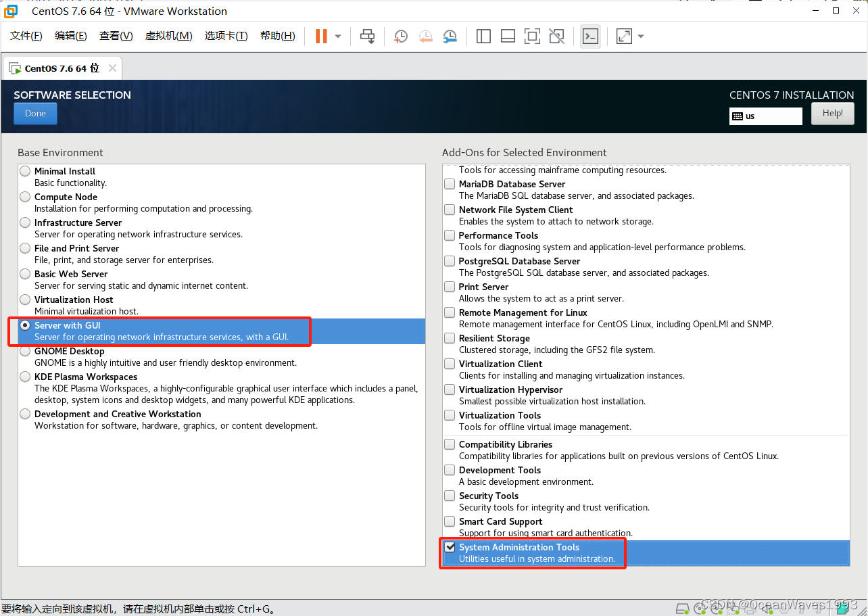The width and height of the screenshot is (868, 616).
Task: Select Development and Creative Workstation radio button
Action: pyautogui.click(x=25, y=414)
